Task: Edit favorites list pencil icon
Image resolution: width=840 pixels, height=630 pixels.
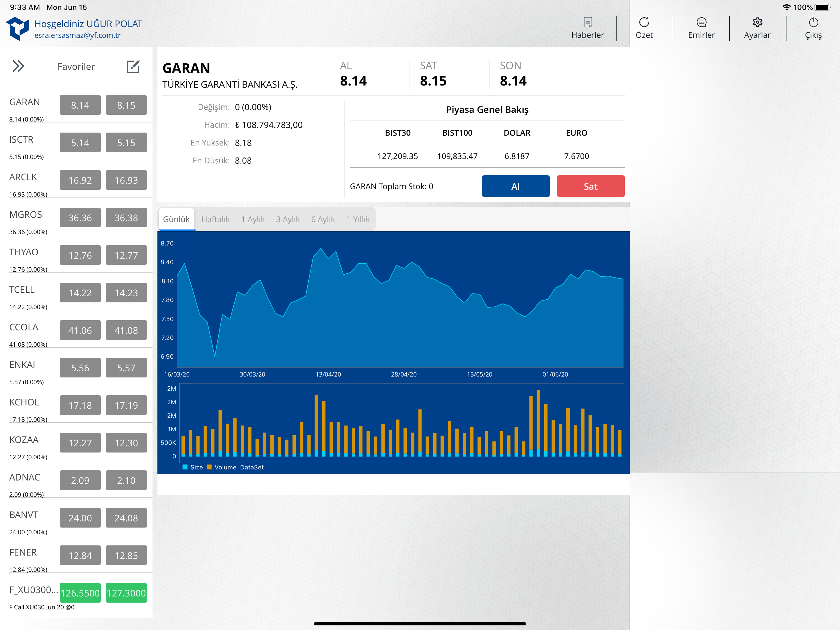Action: [133, 66]
